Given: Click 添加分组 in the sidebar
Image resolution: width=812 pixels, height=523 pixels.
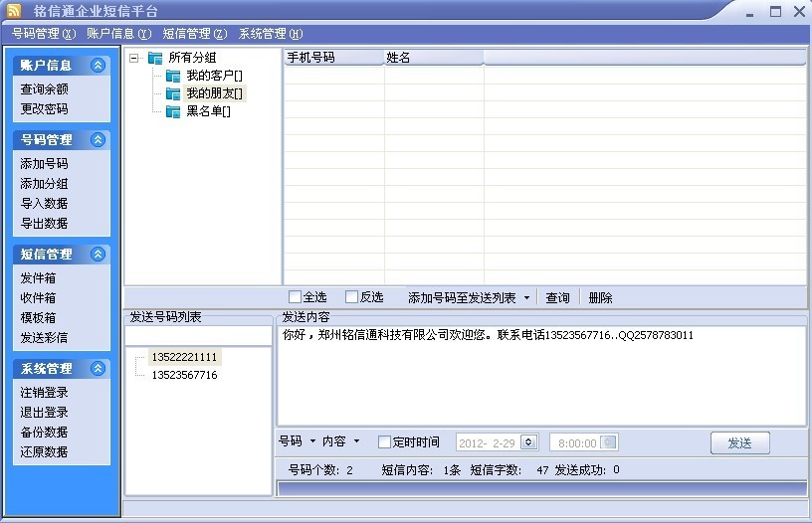Looking at the screenshot, I should click(44, 184).
